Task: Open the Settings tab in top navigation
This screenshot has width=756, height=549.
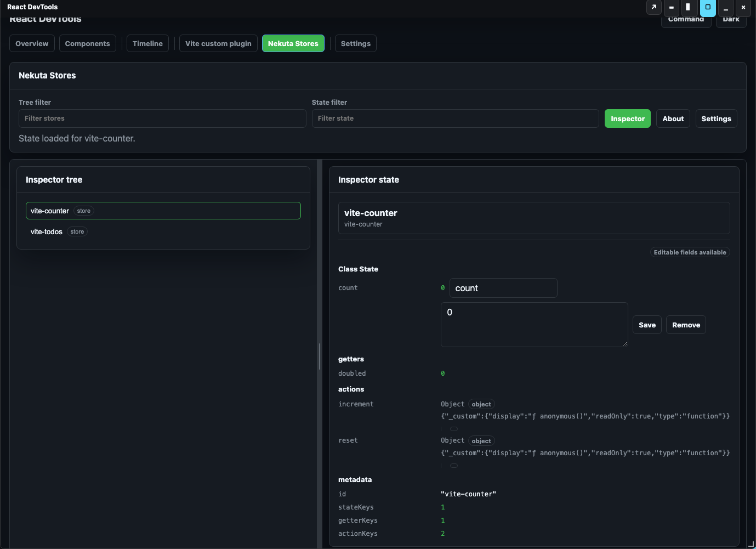Action: coord(356,43)
